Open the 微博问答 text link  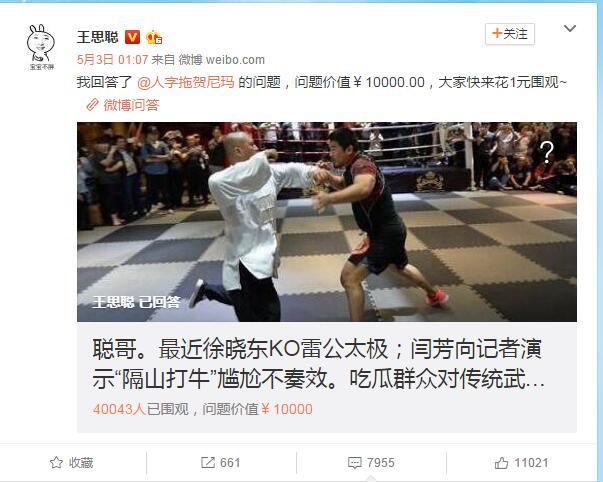click(131, 105)
